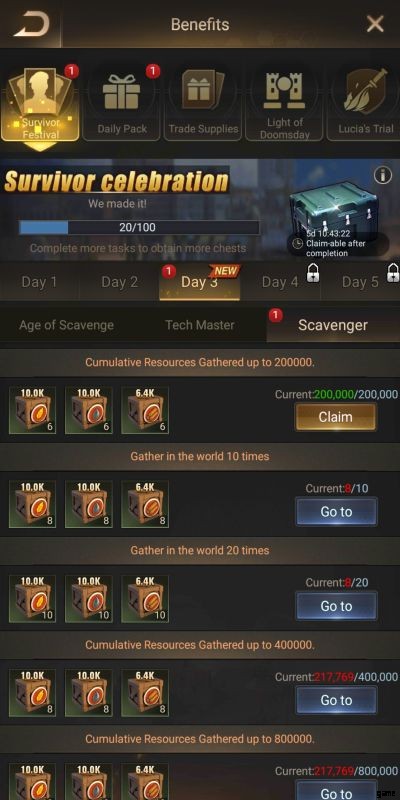
Task: Tap the first 10.0K food crate reward
Action: pos(32,411)
